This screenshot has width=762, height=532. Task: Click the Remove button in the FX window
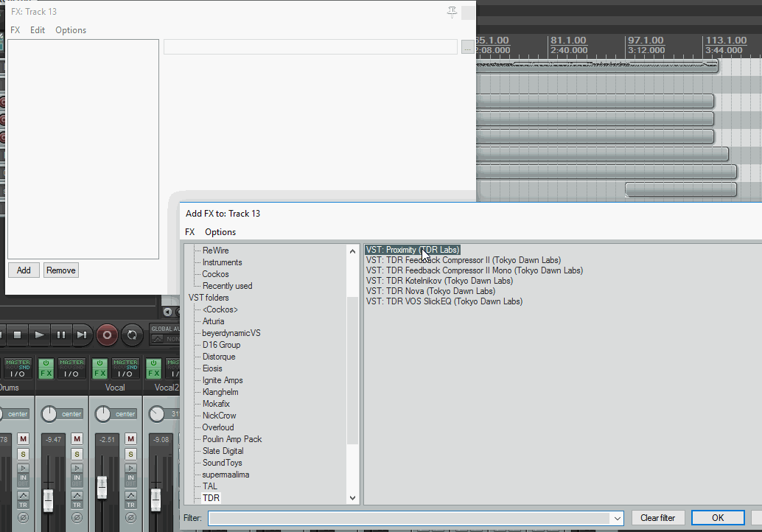(60, 270)
